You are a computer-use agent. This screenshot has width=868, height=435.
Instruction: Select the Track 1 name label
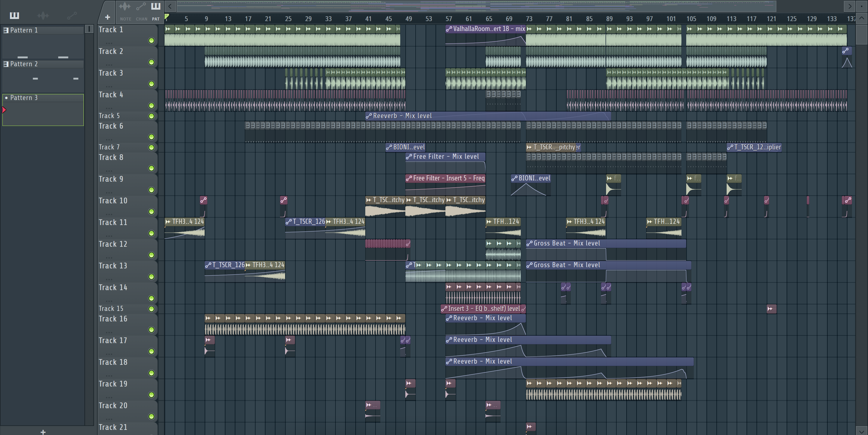(111, 30)
